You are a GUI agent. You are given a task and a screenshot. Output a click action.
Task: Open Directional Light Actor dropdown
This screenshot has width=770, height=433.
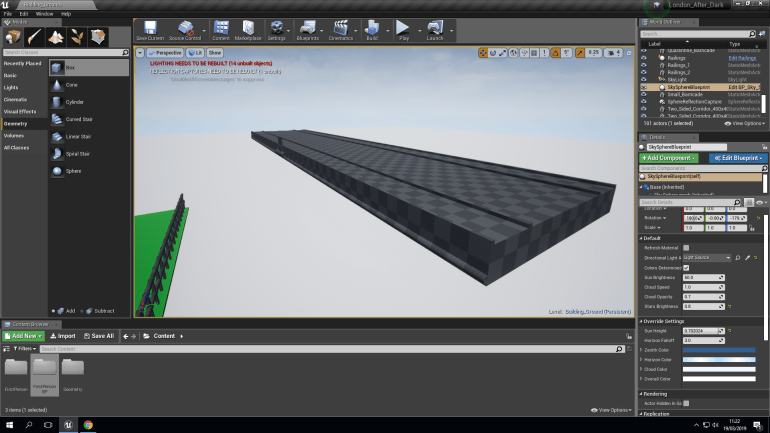point(707,258)
